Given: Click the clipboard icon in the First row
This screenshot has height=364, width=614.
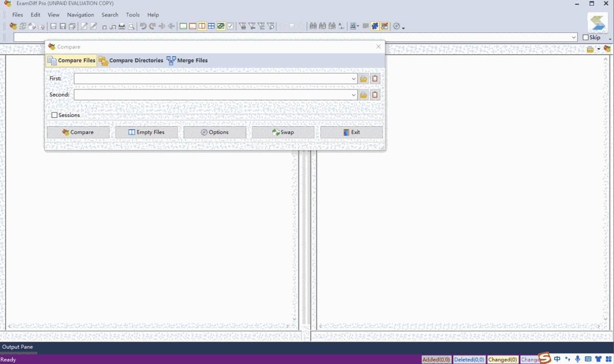Looking at the screenshot, I should 375,79.
